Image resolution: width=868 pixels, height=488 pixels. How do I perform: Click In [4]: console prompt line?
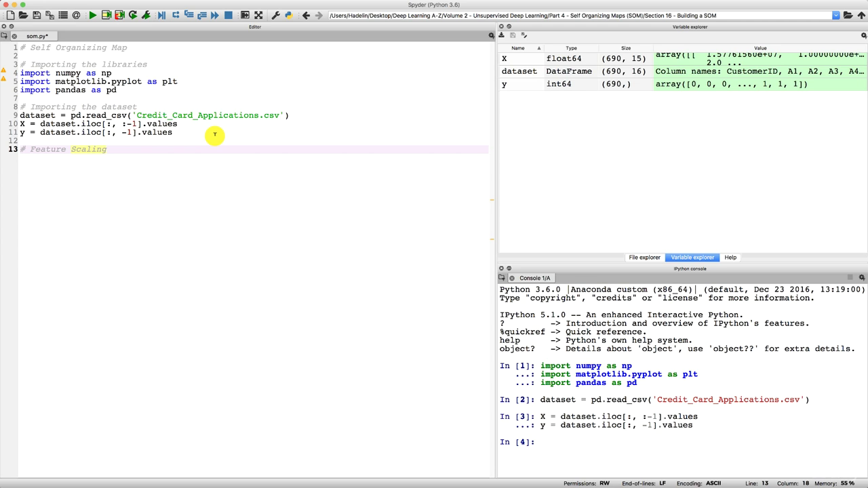coord(517,442)
